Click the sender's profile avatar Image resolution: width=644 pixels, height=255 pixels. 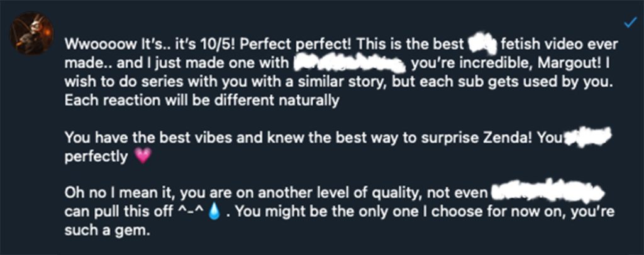tap(31, 33)
